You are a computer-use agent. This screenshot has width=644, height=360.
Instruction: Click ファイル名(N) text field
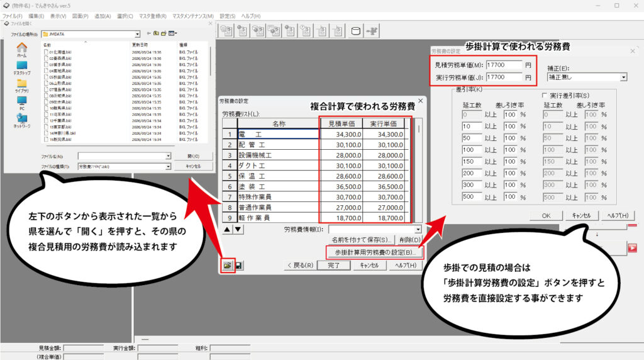[121, 156]
